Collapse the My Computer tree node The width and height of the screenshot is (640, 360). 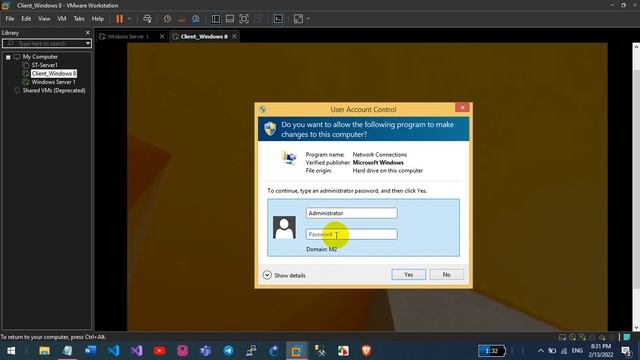tap(8, 57)
